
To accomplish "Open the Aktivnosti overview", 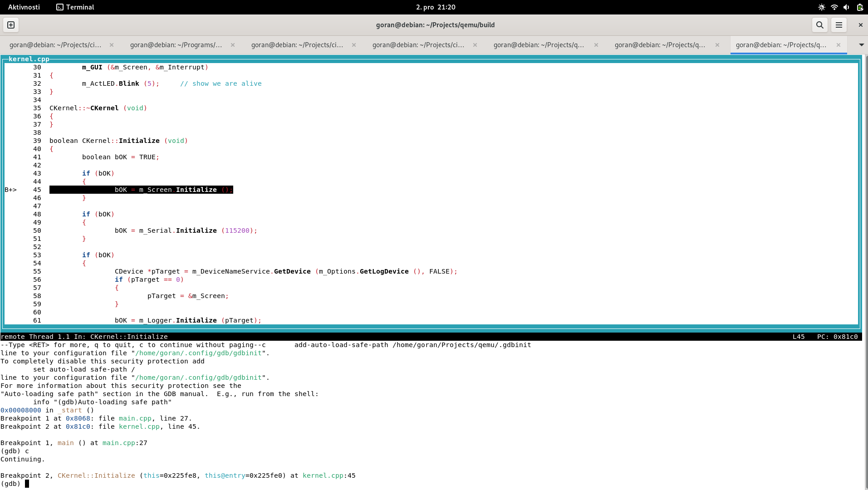I will coord(24,7).
